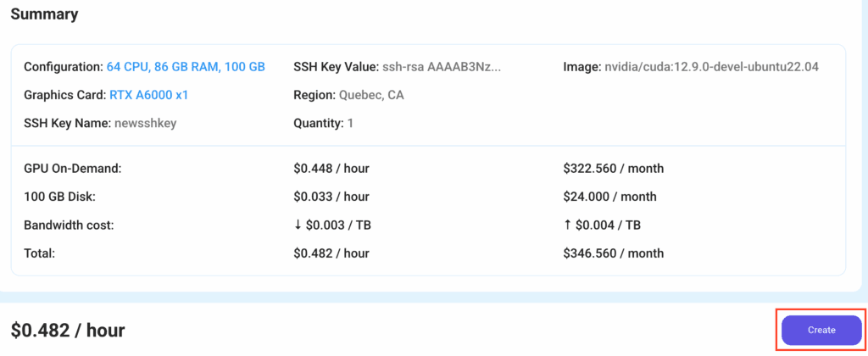Click the newsshkey SSH key name

pyautogui.click(x=146, y=123)
